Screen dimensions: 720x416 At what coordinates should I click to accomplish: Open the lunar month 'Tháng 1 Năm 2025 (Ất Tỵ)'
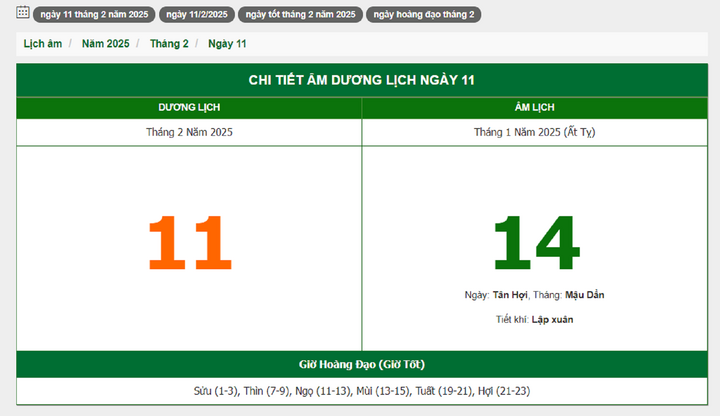point(534,132)
